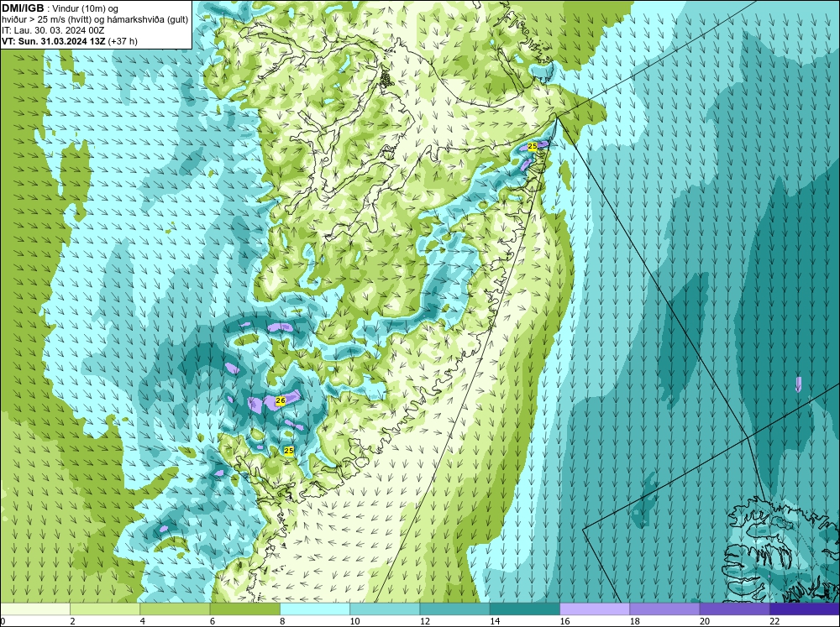Screen dimensions: 840x627
Task: Click the legend value "8"
Action: 283,621
